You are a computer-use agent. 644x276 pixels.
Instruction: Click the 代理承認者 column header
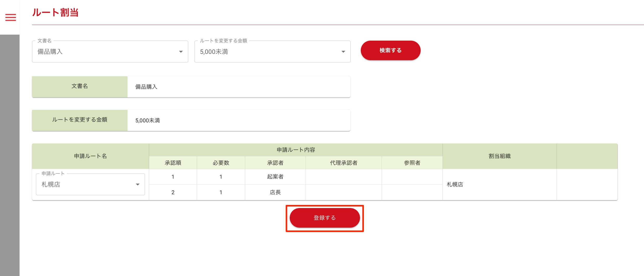tap(343, 163)
